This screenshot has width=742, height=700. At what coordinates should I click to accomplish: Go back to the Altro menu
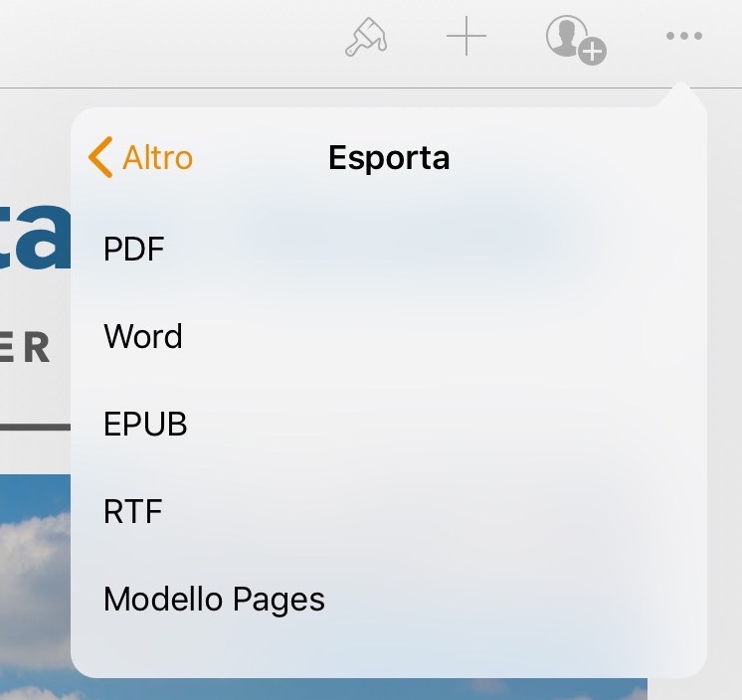[141, 157]
